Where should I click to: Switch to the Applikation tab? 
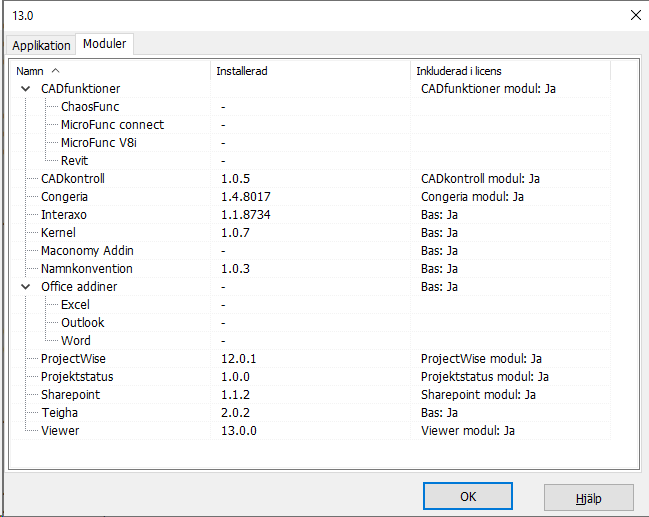tap(41, 45)
